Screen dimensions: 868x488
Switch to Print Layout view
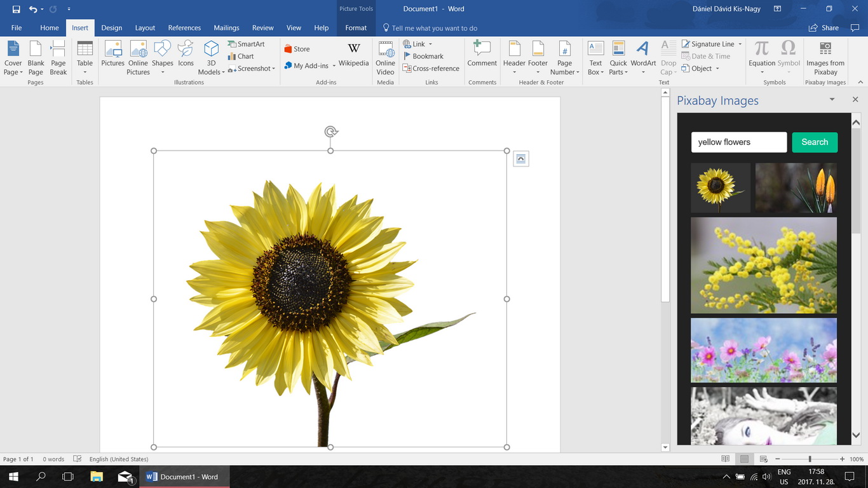(744, 459)
